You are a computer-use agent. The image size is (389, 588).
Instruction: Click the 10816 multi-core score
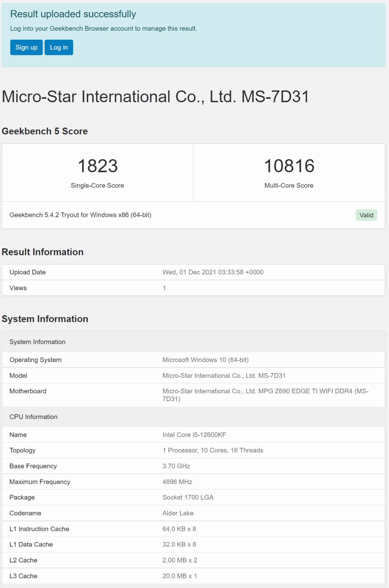pos(289,166)
